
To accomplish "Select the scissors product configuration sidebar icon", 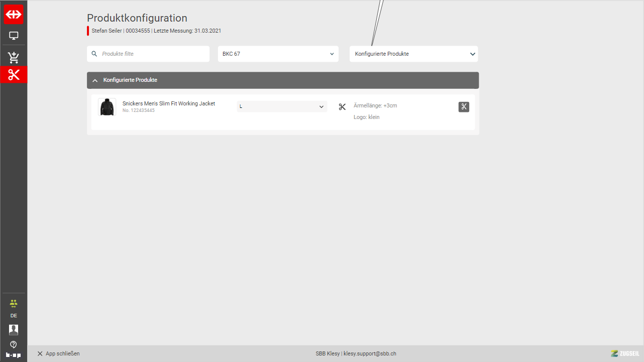I will [x=14, y=75].
